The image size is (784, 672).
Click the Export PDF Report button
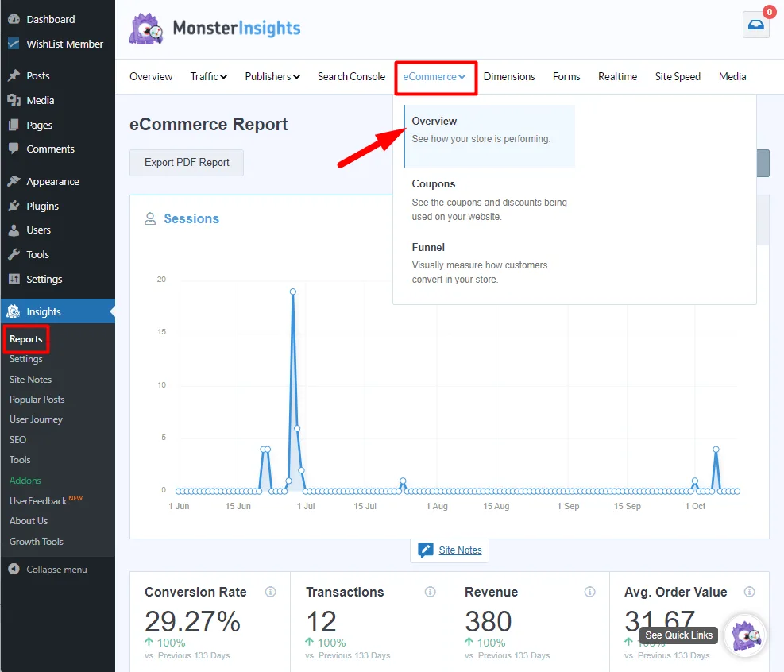187,163
